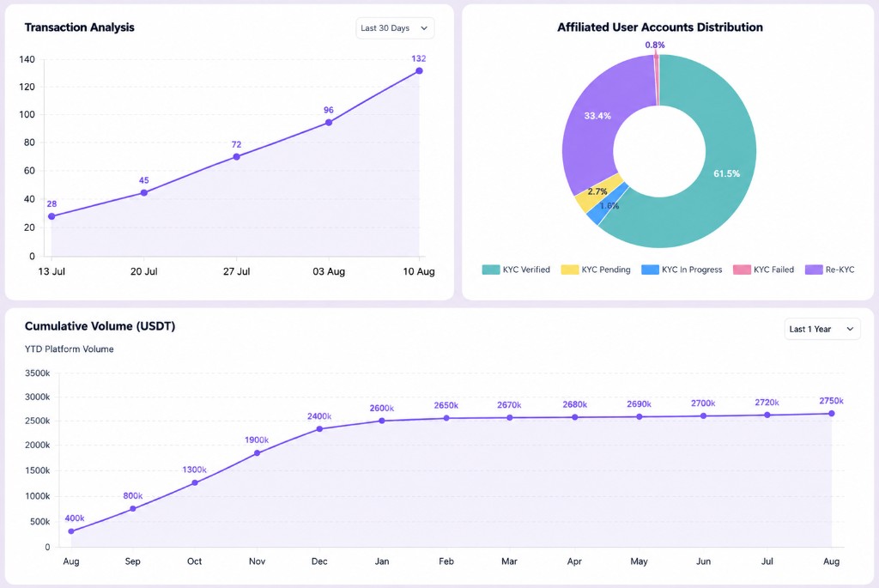This screenshot has width=879, height=588.
Task: Open the Last 30 Days dropdown
Action: tap(395, 28)
